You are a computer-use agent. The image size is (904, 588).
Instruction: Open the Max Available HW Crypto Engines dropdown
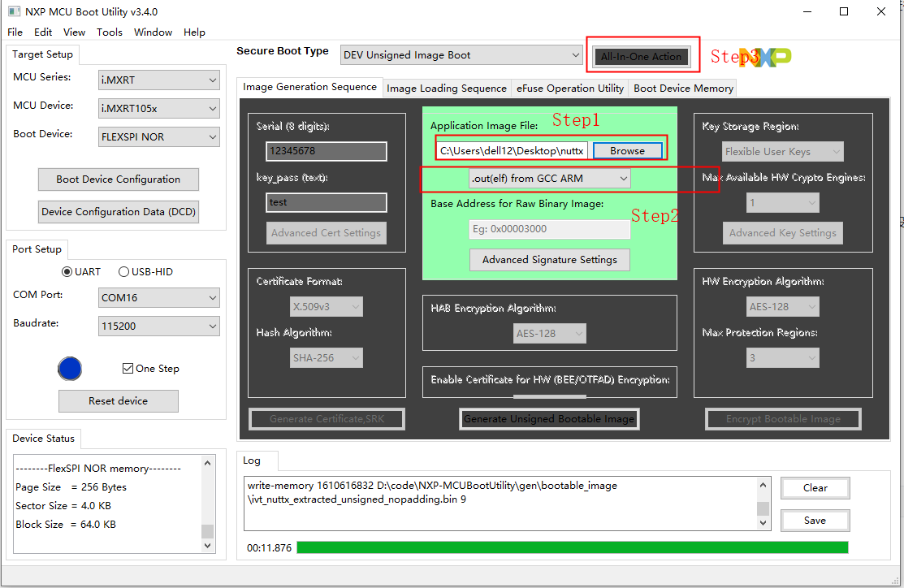pos(782,203)
